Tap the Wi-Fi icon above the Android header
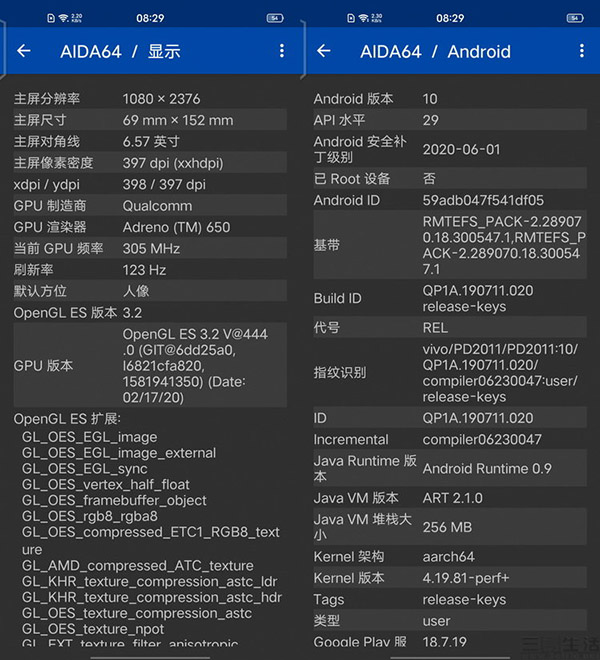Image resolution: width=600 pixels, height=660 pixels. (362, 18)
